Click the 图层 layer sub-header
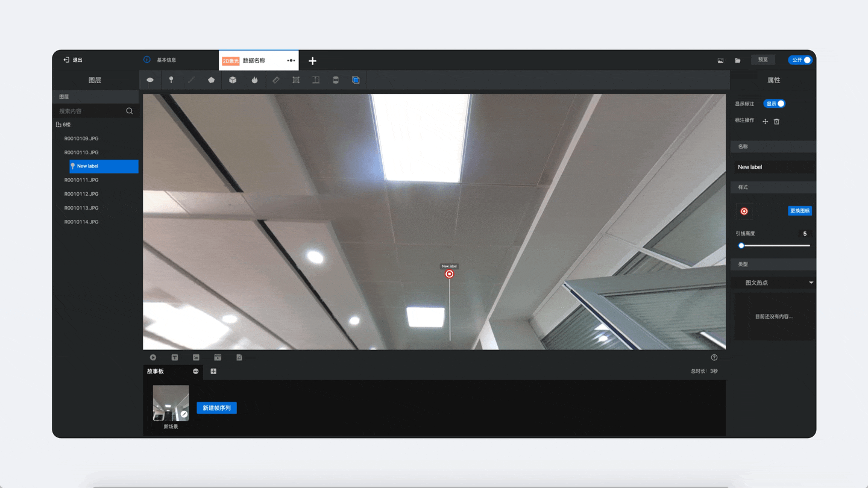Screen dimensions: 868x488 pos(96,97)
